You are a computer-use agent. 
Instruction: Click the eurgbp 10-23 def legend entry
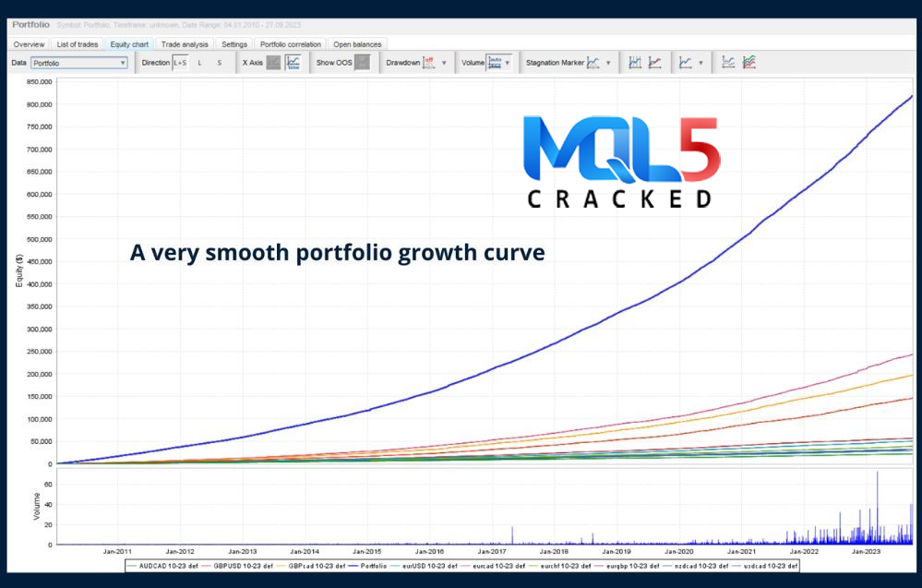click(627, 566)
